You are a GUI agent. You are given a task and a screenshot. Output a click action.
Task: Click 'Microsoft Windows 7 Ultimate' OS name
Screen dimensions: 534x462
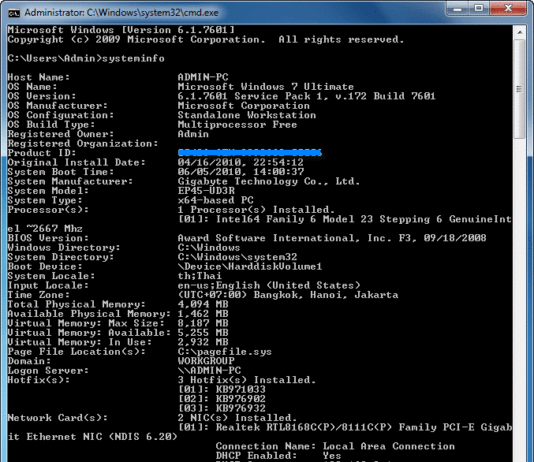[x=266, y=86]
